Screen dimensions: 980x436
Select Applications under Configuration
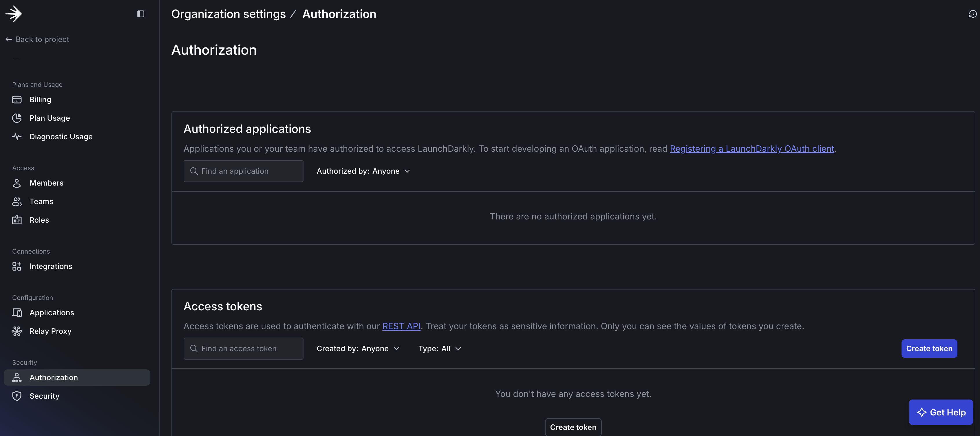(52, 312)
